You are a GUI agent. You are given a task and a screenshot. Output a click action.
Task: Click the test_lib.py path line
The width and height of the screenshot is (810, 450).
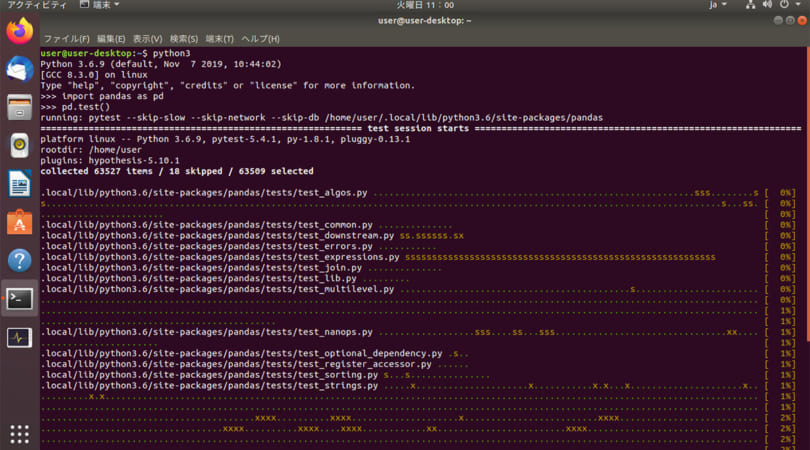198,278
